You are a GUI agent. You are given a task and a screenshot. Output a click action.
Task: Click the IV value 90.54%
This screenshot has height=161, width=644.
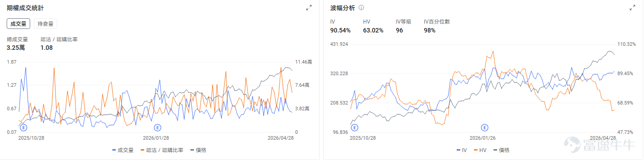click(340, 30)
